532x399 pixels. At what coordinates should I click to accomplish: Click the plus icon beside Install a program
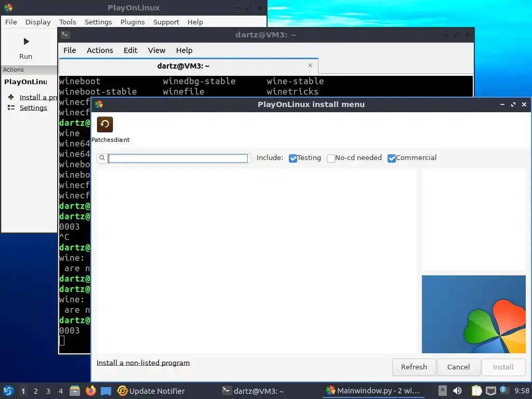(x=11, y=97)
